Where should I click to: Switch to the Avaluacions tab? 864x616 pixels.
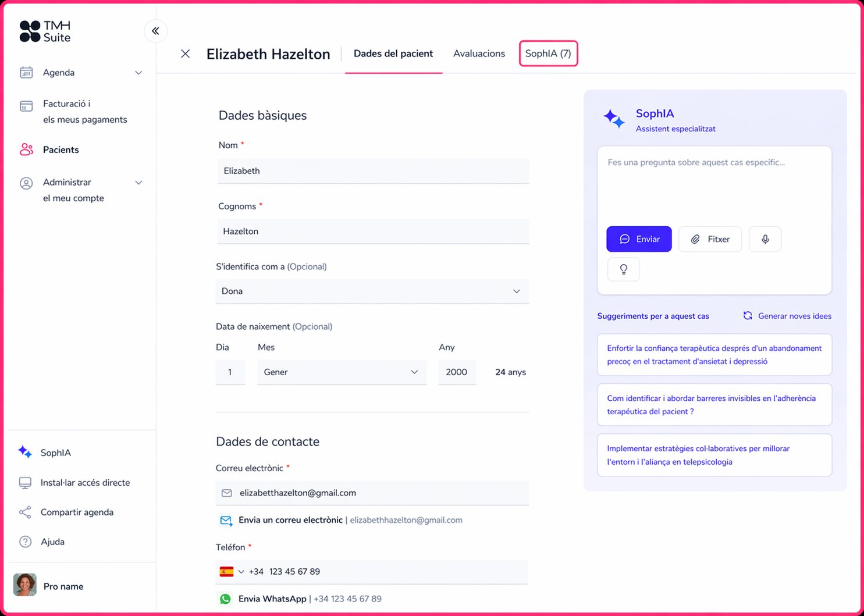click(479, 54)
